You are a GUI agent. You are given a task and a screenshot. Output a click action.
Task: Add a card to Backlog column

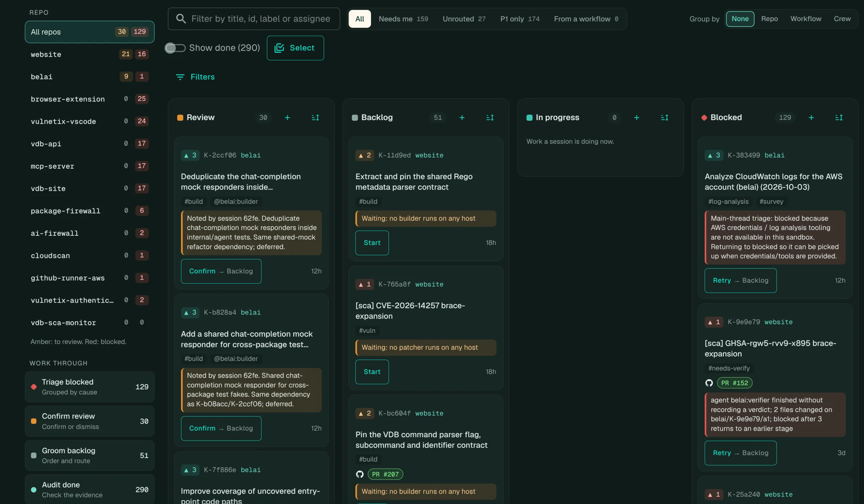click(x=462, y=118)
